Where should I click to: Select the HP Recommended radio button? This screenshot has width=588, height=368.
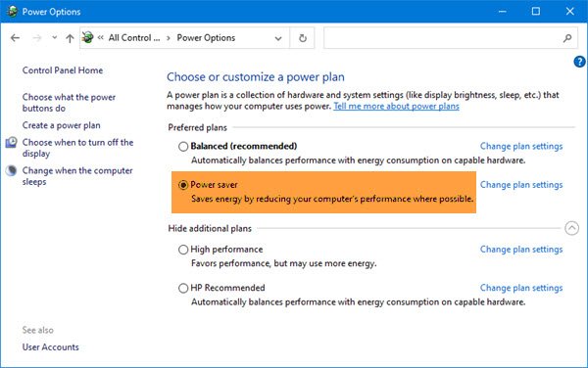coord(183,289)
